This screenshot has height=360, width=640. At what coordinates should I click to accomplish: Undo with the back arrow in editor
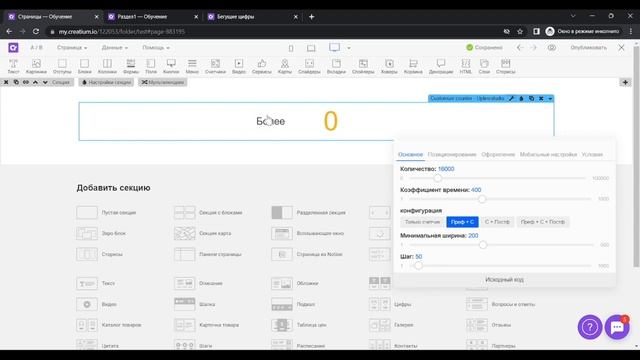coord(520,48)
